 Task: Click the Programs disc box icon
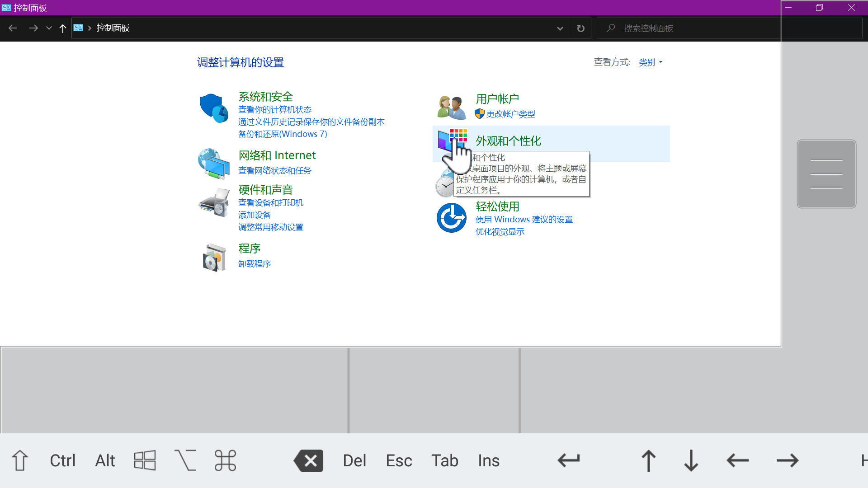tap(214, 257)
